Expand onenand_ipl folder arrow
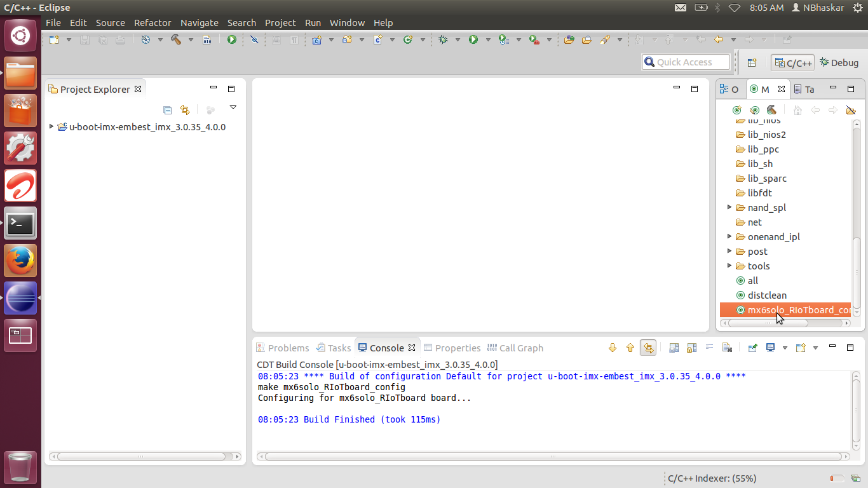868x488 pixels. point(729,236)
